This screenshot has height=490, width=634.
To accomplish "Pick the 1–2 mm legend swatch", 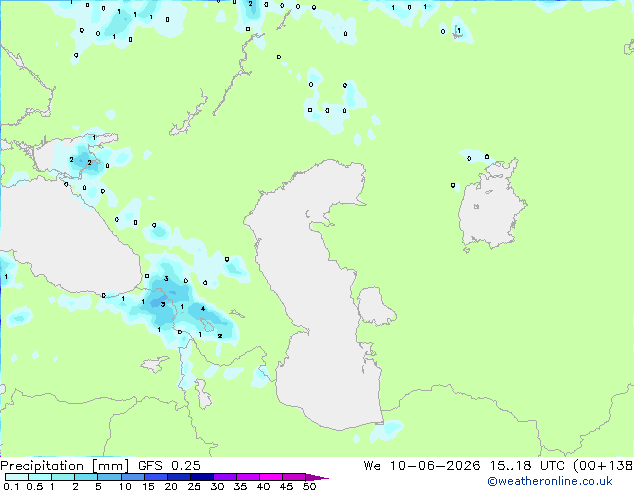I will [x=63, y=477].
